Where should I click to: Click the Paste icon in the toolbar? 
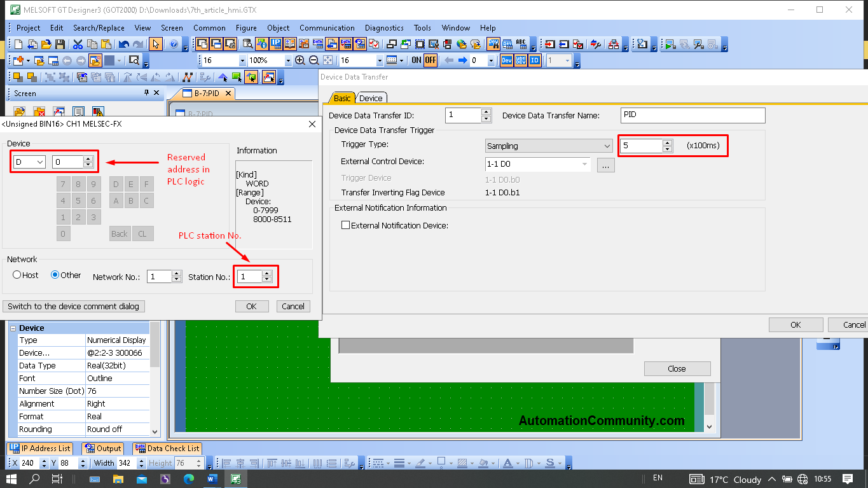pyautogui.click(x=107, y=45)
